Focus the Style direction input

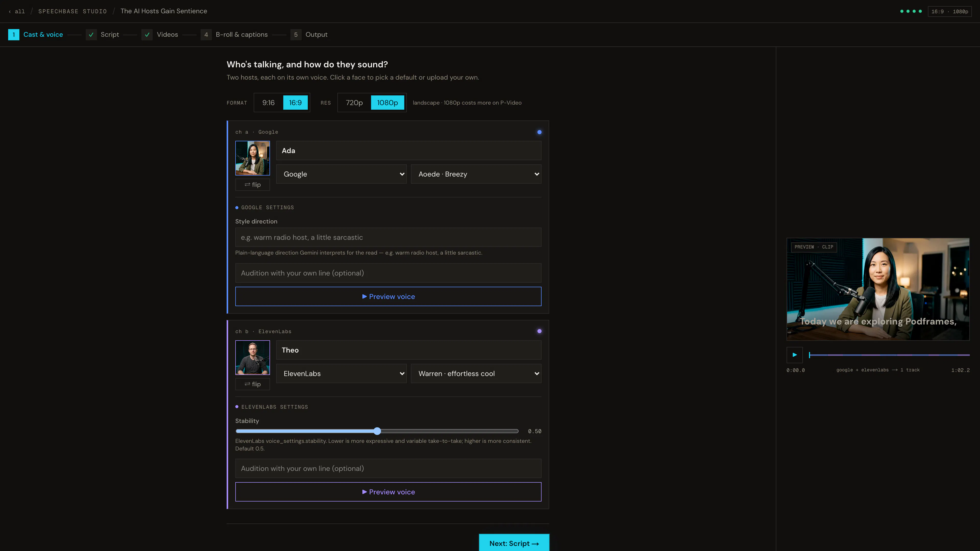pos(388,237)
